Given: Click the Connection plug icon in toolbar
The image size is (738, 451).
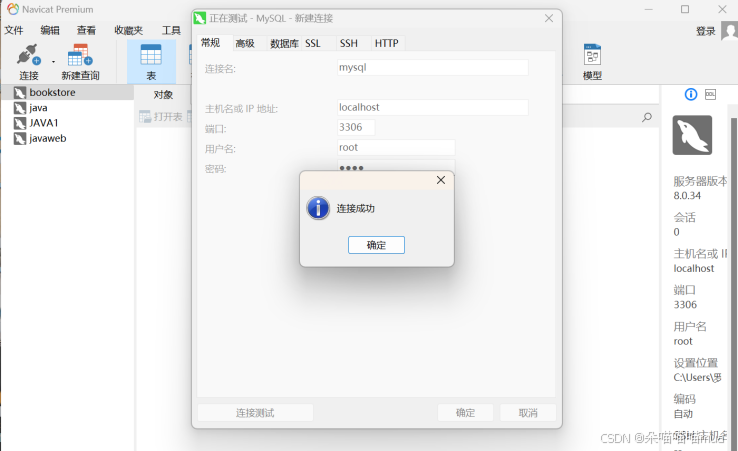Looking at the screenshot, I should coord(28,55).
